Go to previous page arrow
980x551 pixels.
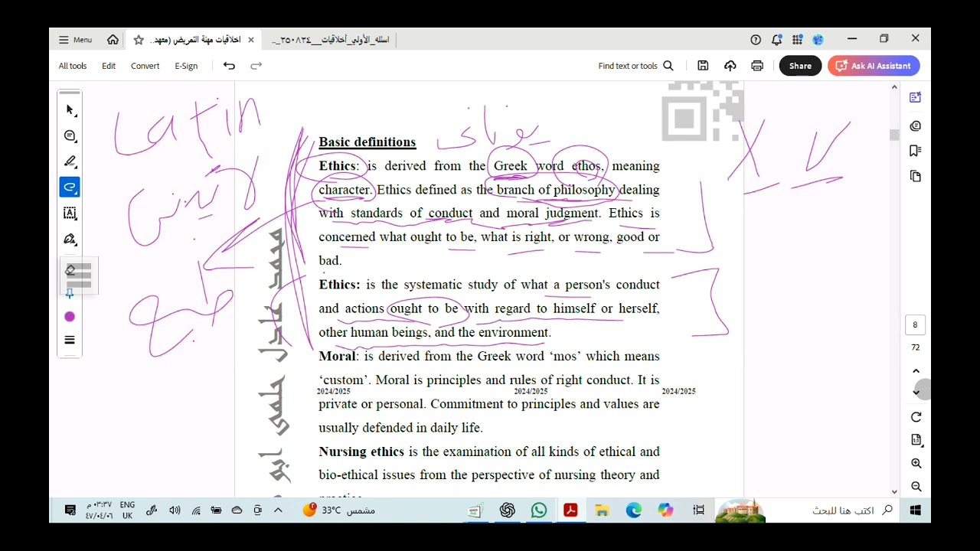(x=916, y=371)
